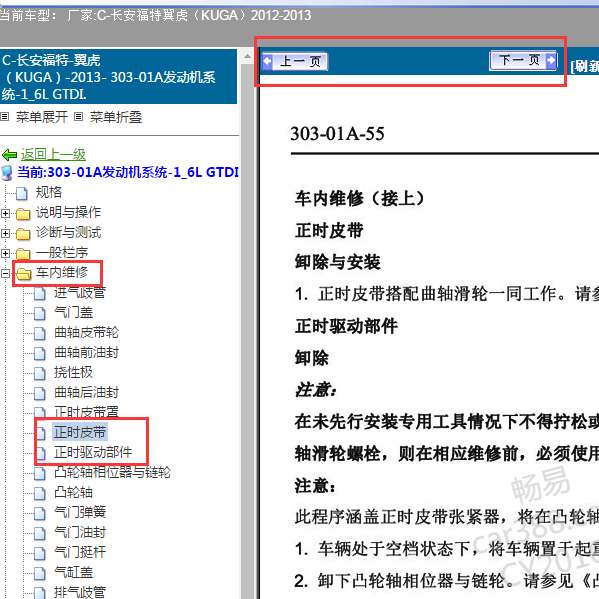Open the 曲轴皮带轮 page
The image size is (599, 599).
(86, 332)
